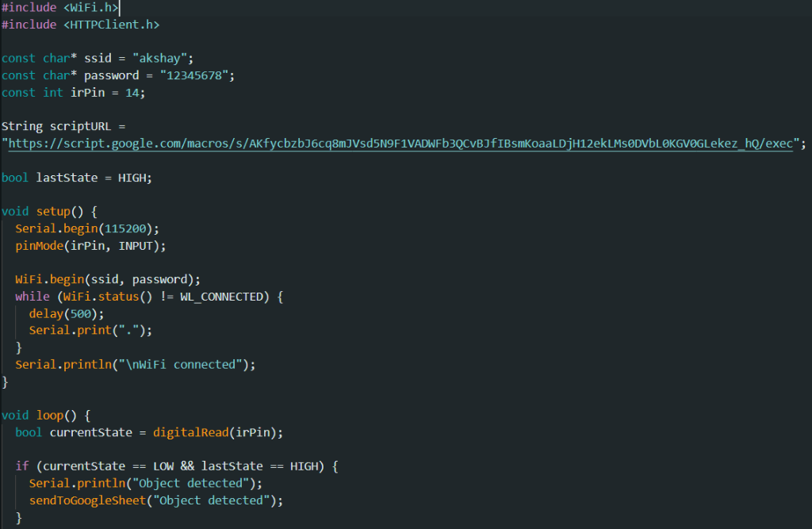Click the setup function name
This screenshot has width=812, height=529.
(53, 212)
